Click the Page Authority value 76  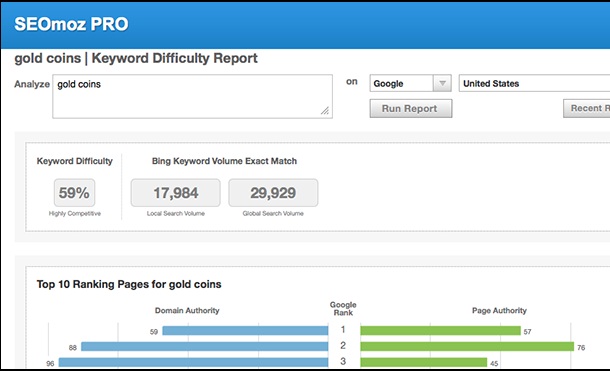581,348
